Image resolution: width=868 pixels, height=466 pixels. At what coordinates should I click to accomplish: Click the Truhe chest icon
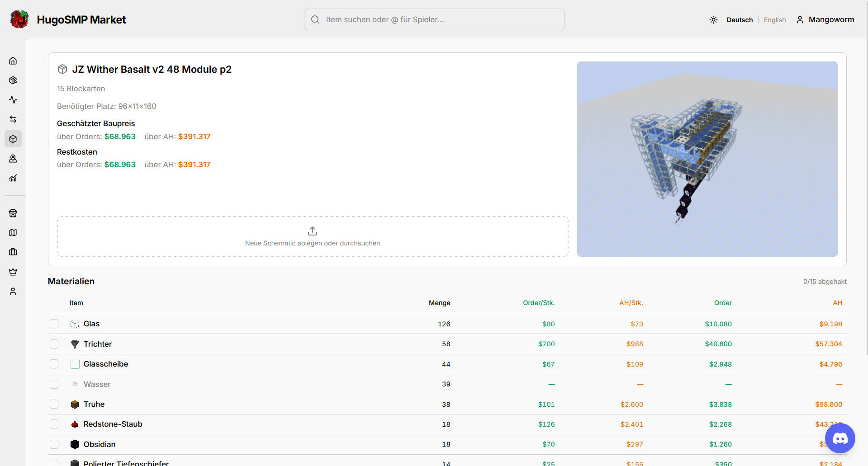tap(75, 404)
